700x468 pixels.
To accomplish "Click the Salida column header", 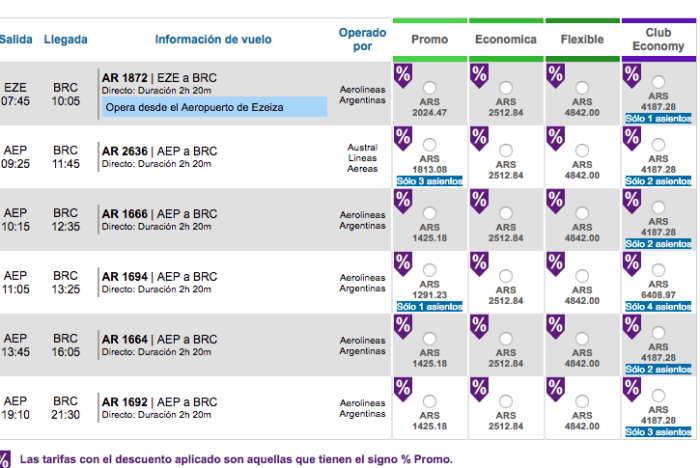I will point(15,40).
